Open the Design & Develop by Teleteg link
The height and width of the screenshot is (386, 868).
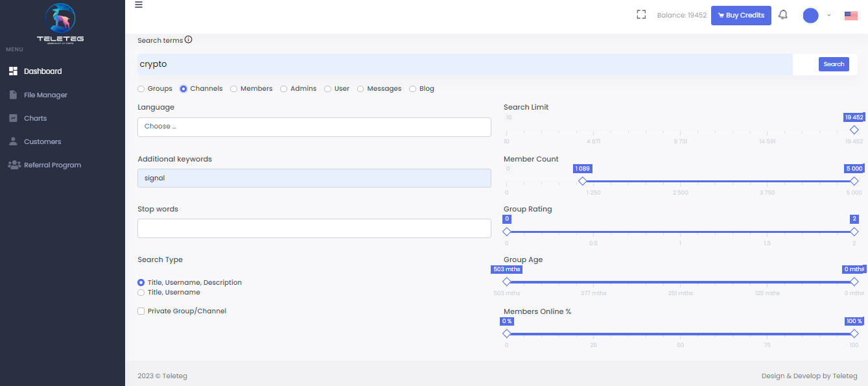pyautogui.click(x=809, y=376)
